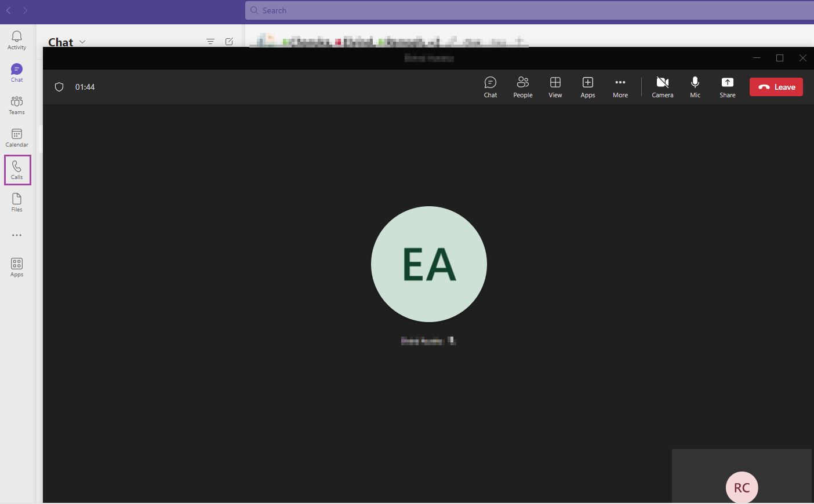Viewport: 814px width, 504px height.
Task: Open more apps ellipsis in sidebar
Action: (x=17, y=235)
